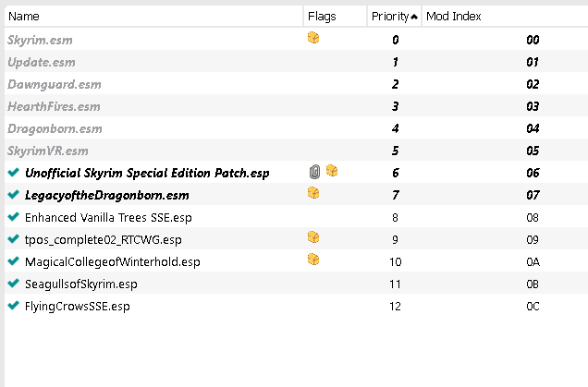Click mod index 07 cell
This screenshot has height=387, width=588.
[533, 195]
